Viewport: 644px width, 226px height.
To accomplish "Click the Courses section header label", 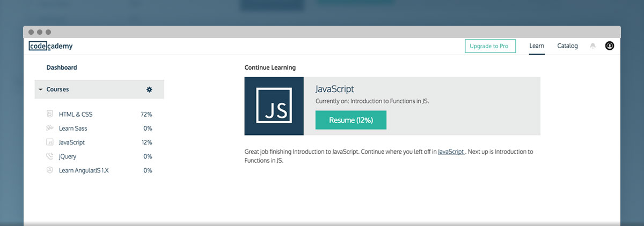I will pos(57,89).
